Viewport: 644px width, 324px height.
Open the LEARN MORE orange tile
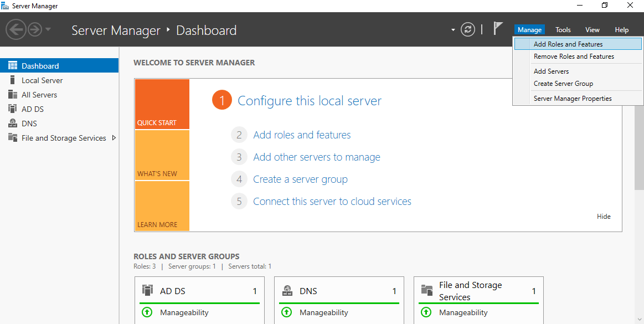coord(162,205)
